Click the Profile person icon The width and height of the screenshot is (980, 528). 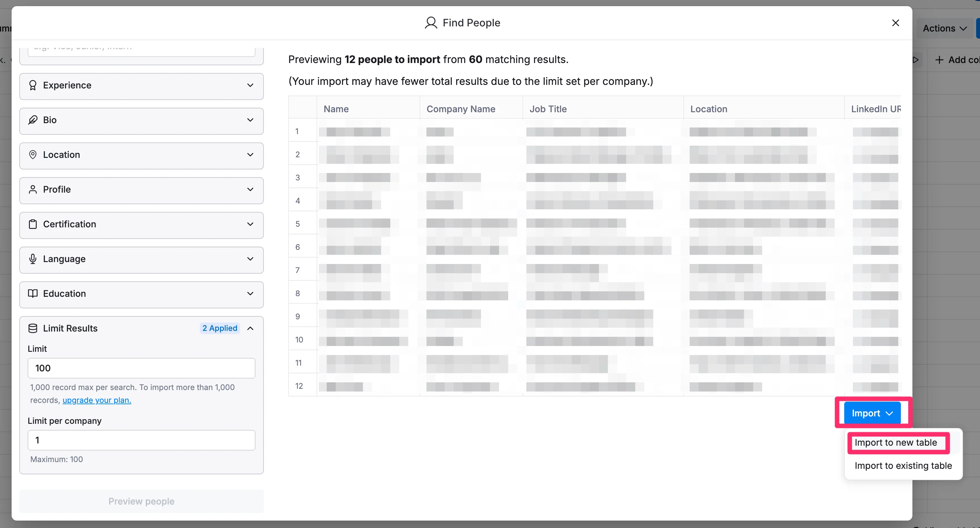pyautogui.click(x=33, y=189)
